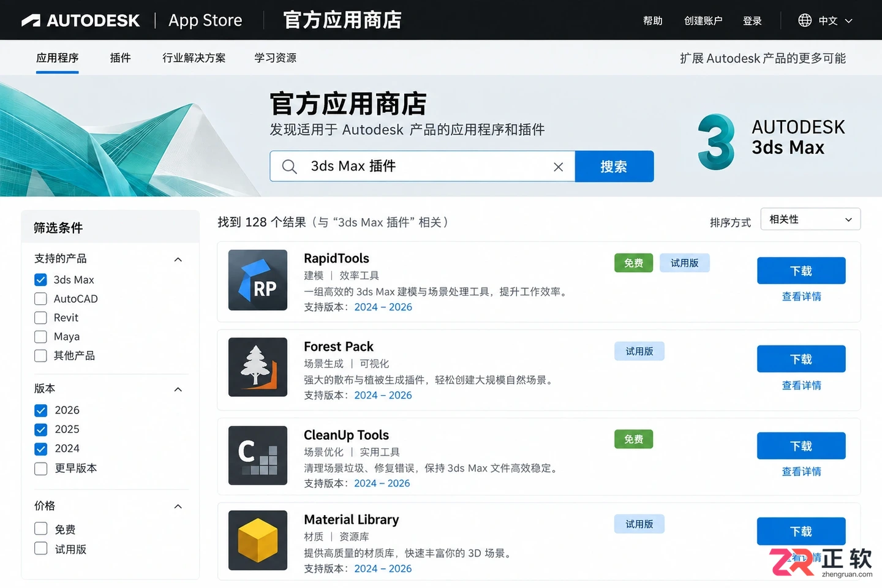Open the CleanUp Tools app icon
This screenshot has height=588, width=882.
tap(258, 456)
